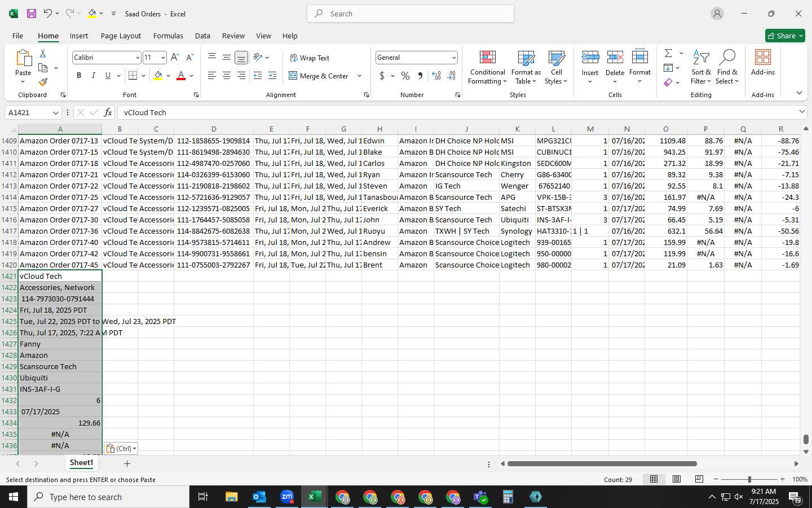Apply yellow Fill Color swatch
This screenshot has width=812, height=508.
coord(158,76)
